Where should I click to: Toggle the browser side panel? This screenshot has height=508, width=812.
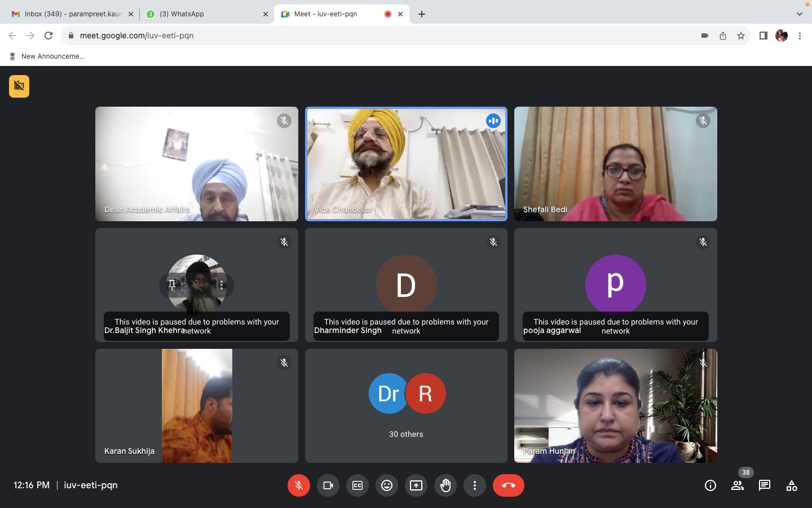tap(764, 36)
